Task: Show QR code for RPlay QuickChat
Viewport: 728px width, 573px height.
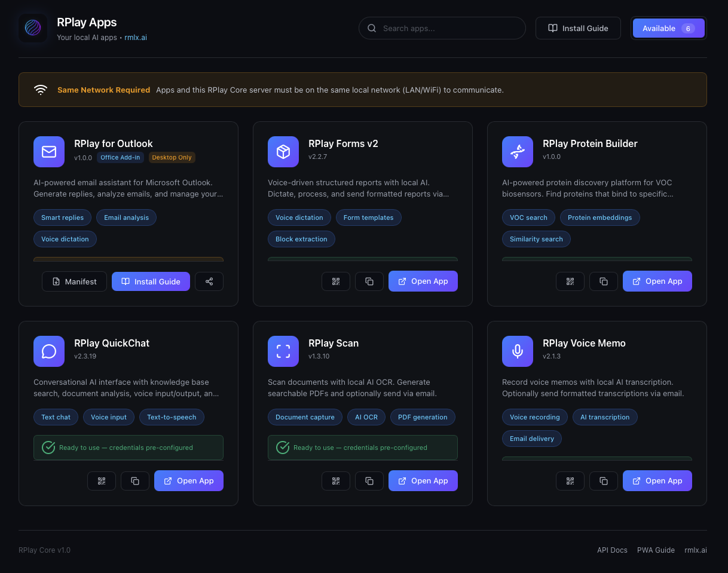Action: pos(102,481)
